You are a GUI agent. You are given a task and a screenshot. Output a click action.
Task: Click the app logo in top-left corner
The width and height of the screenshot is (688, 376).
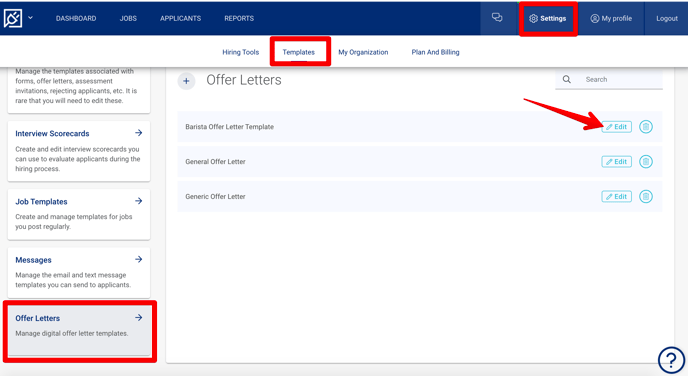tap(12, 18)
